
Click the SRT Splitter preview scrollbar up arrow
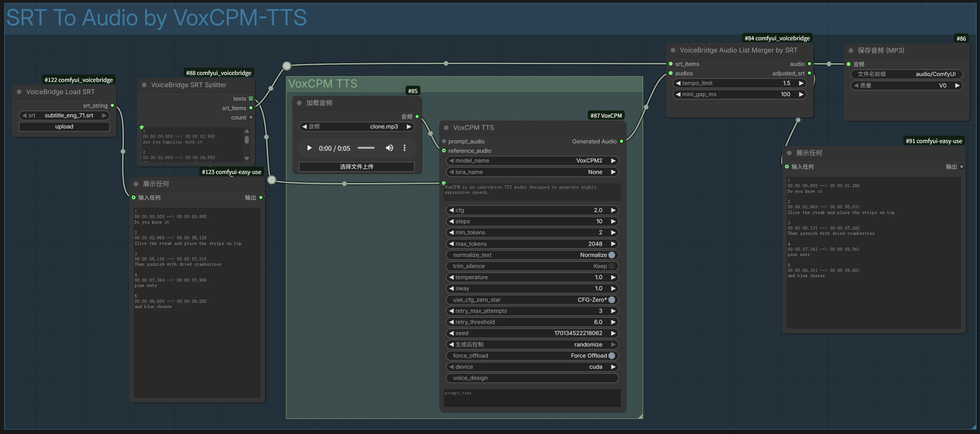coord(247,131)
